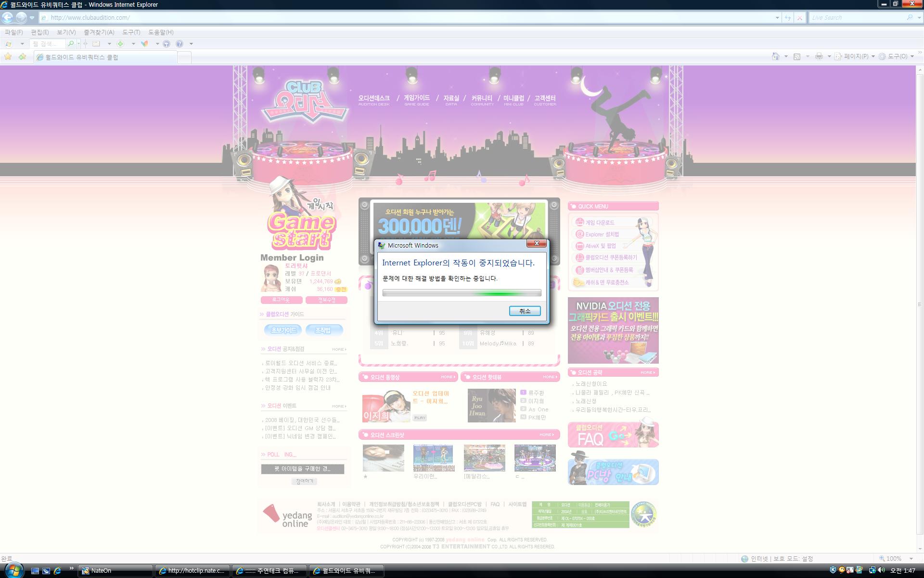Viewport: 924px width, 578px height.
Task: Click the Favorites Center star icon
Action: coord(8,57)
